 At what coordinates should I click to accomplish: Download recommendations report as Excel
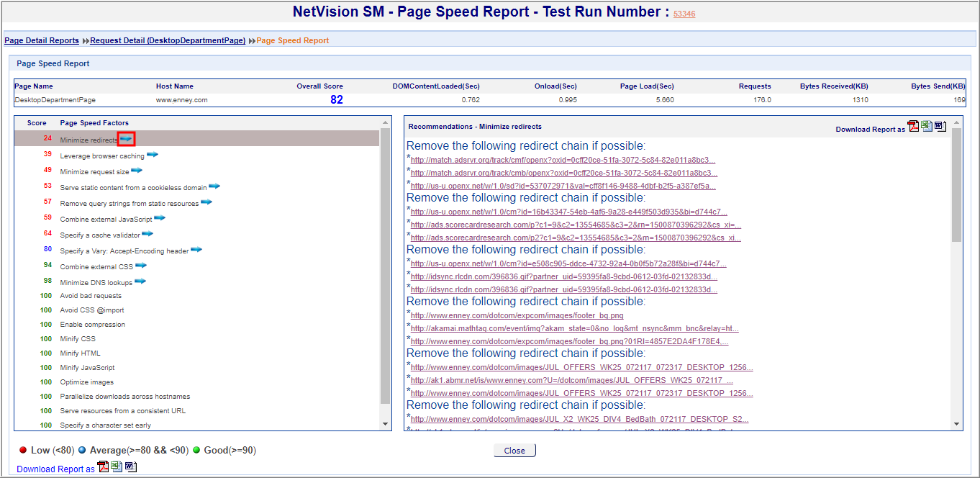pos(927,127)
